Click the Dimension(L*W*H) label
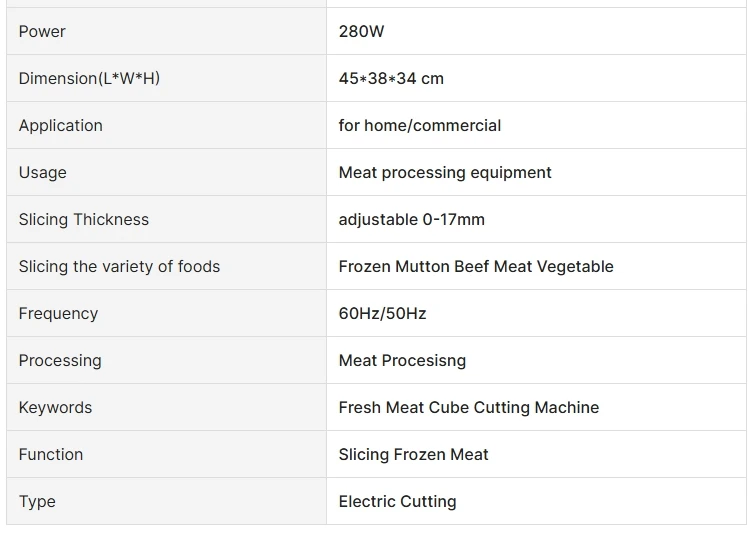The width and height of the screenshot is (755, 535). (89, 78)
